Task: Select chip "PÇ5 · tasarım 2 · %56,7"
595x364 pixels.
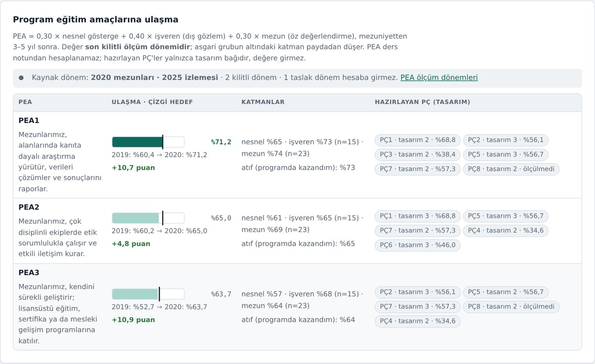Action: pyautogui.click(x=506, y=292)
